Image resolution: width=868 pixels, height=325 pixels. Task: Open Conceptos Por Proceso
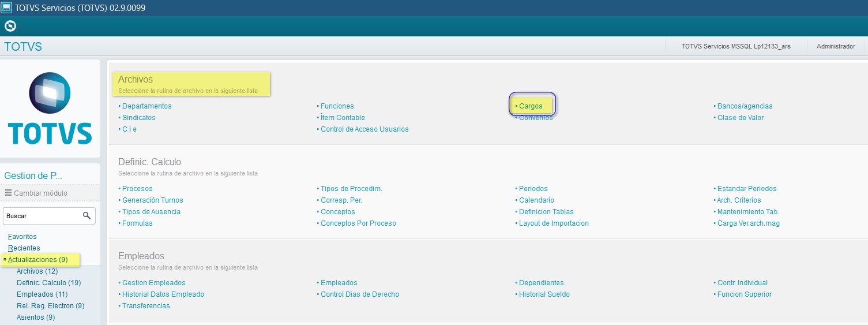(x=358, y=223)
